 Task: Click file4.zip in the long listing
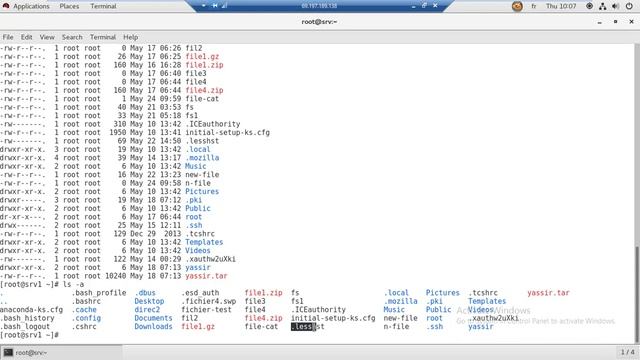[204, 90]
